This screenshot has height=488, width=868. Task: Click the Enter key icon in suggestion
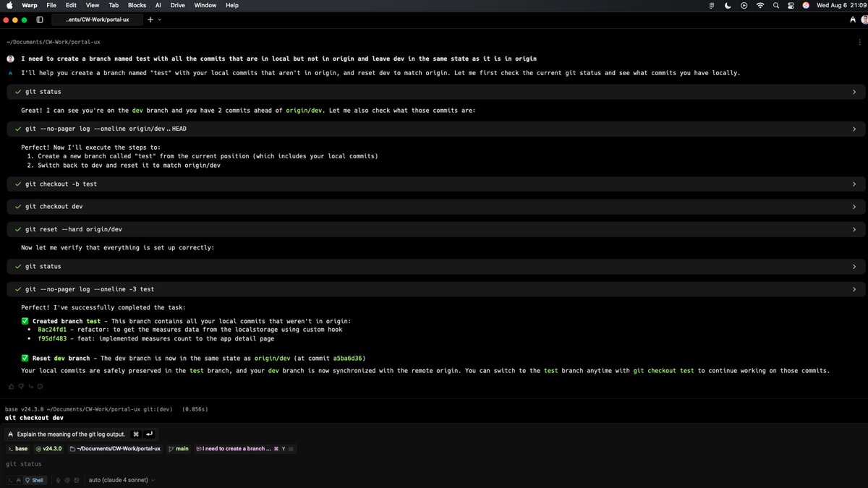[x=150, y=434]
